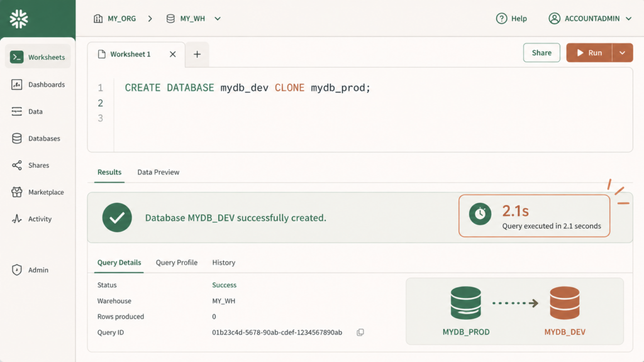This screenshot has width=644, height=362.
Task: Click the 'MY_WH' warehouse value in details
Action: point(224,301)
